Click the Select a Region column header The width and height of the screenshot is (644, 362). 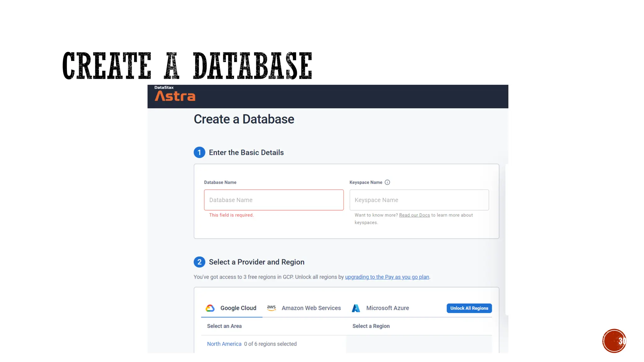tap(371, 326)
